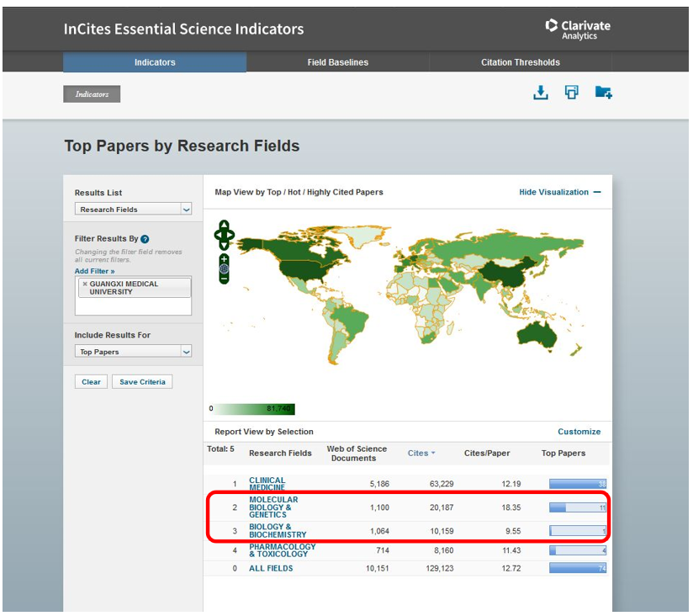Click the save to folder icon

[603, 93]
